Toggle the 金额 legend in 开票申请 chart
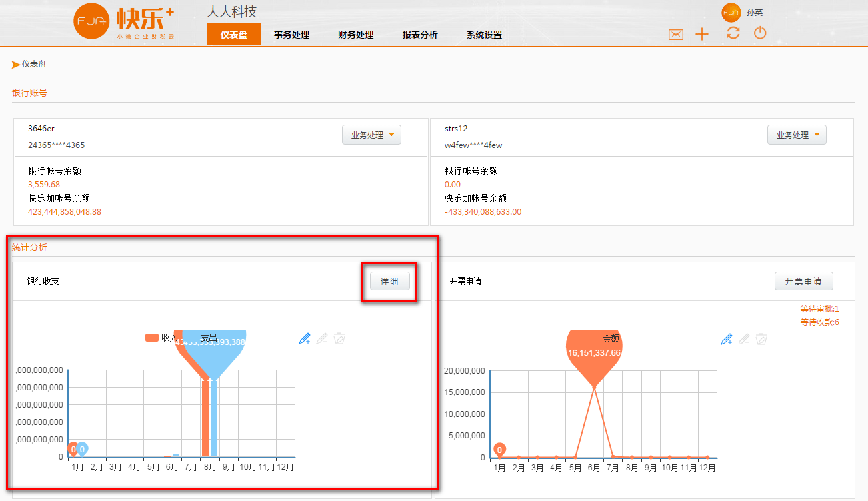The image size is (868, 501). tap(611, 338)
